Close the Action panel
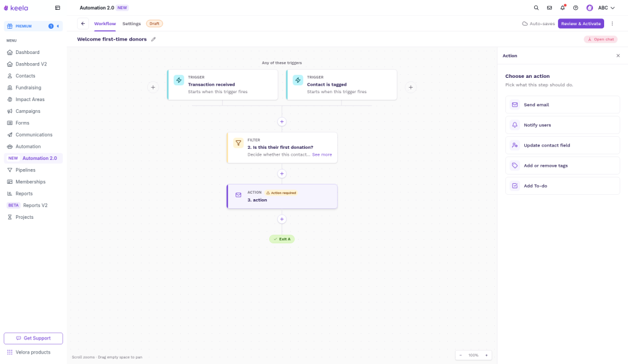 pos(618,56)
